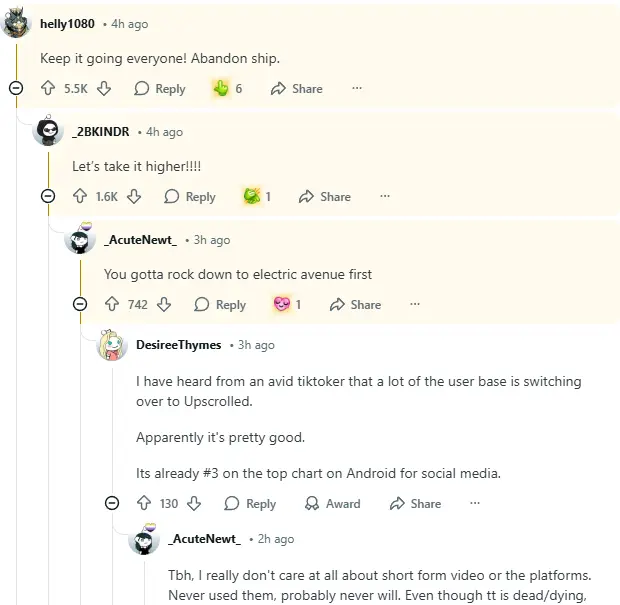Open more options on DesireeThymes' comment
Image resolution: width=620 pixels, height=605 pixels.
(x=475, y=504)
